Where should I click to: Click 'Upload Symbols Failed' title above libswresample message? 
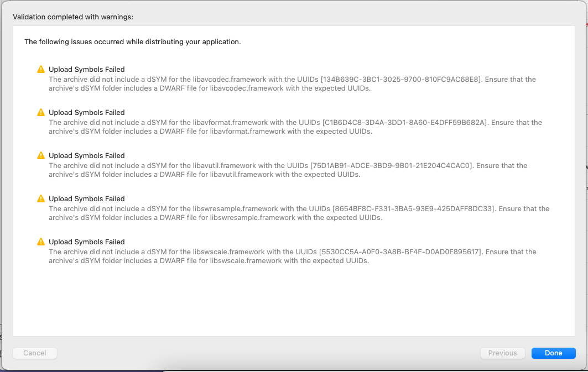[x=87, y=198]
